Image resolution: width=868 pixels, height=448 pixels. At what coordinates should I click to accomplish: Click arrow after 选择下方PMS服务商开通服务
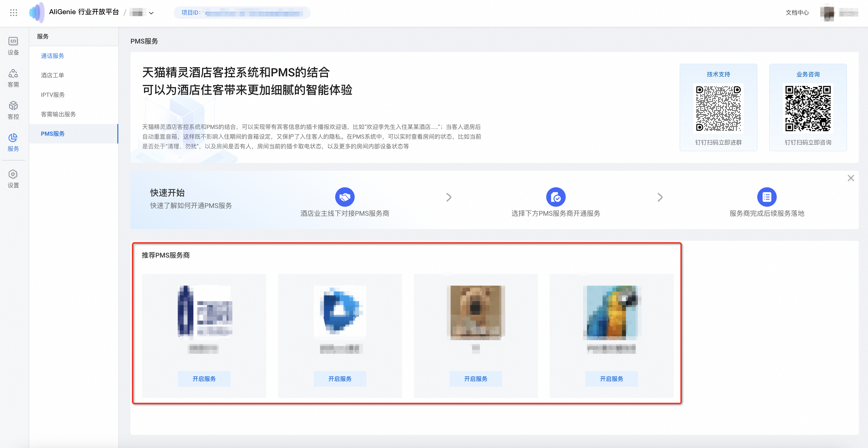(660, 197)
